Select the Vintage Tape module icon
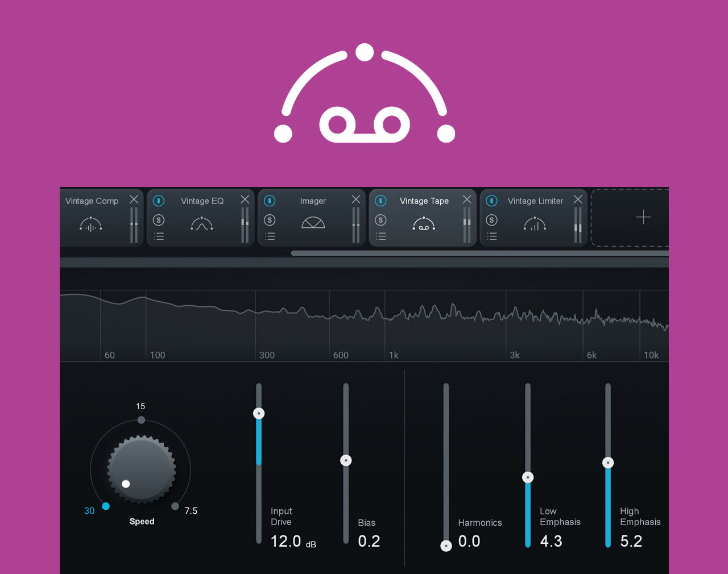This screenshot has height=574, width=728. point(424,224)
